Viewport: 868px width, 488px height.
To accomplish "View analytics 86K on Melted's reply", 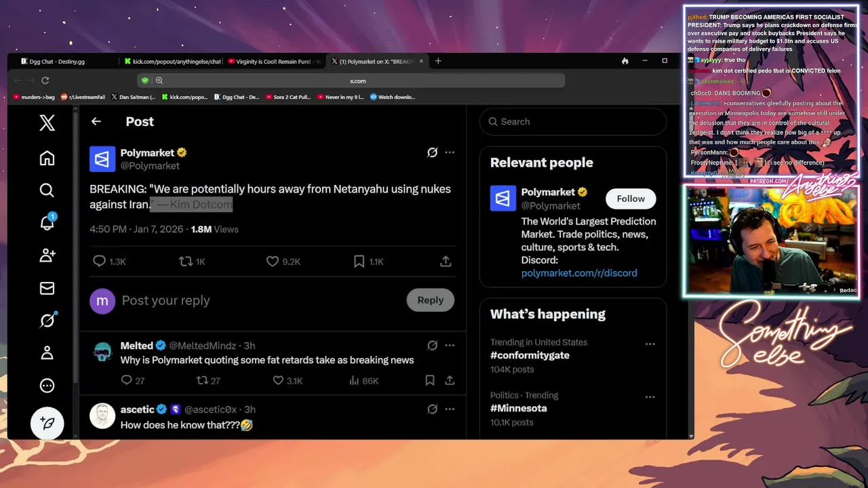I will 363,381.
